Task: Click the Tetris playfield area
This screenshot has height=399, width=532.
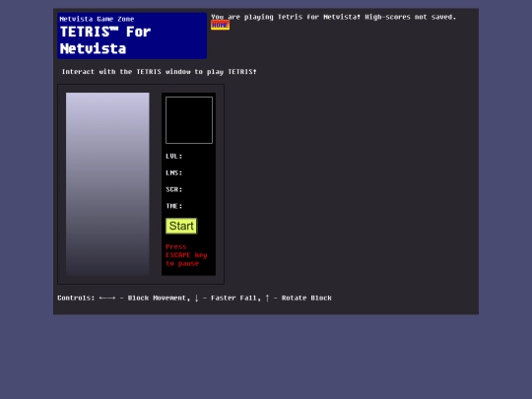Action: pyautogui.click(x=107, y=184)
